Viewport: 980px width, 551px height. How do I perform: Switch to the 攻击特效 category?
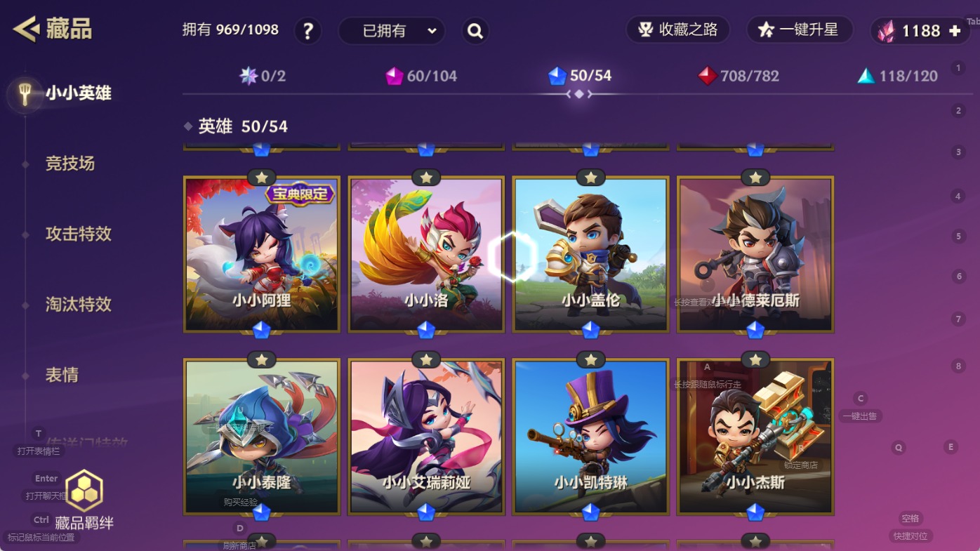pyautogui.click(x=78, y=234)
